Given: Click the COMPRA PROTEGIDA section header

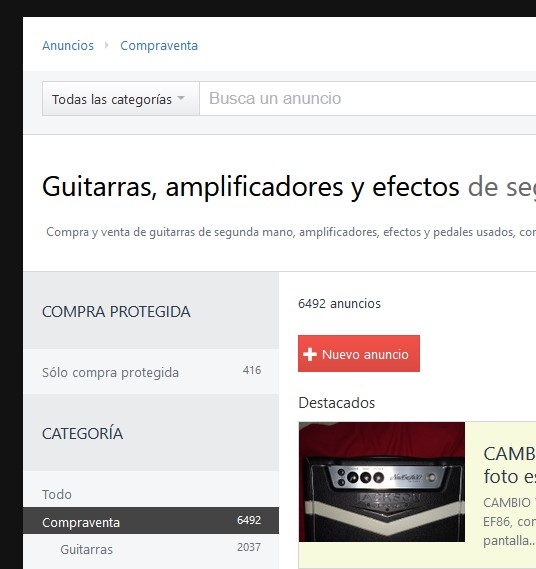Looking at the screenshot, I should point(116,312).
